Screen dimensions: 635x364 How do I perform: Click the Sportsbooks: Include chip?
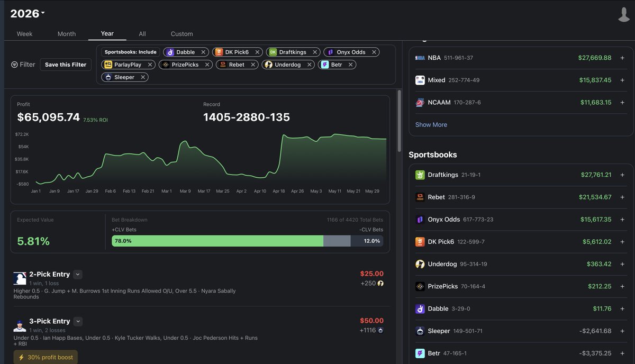(131, 52)
